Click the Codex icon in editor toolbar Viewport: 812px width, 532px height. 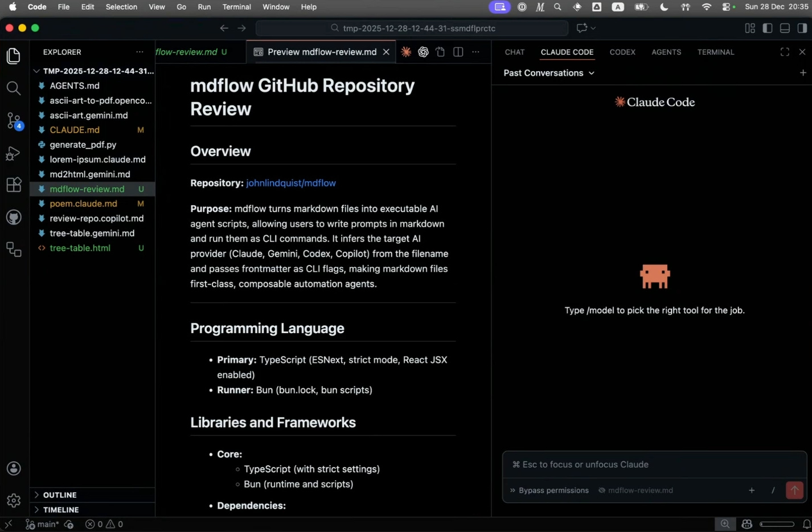(x=423, y=52)
